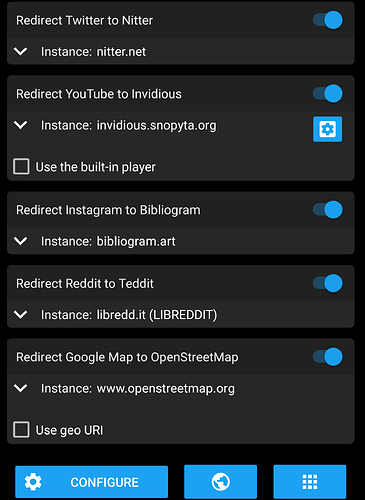365x500 pixels.
Task: Disable Redirect Twitter to Nitter toggle
Action: 327,20
